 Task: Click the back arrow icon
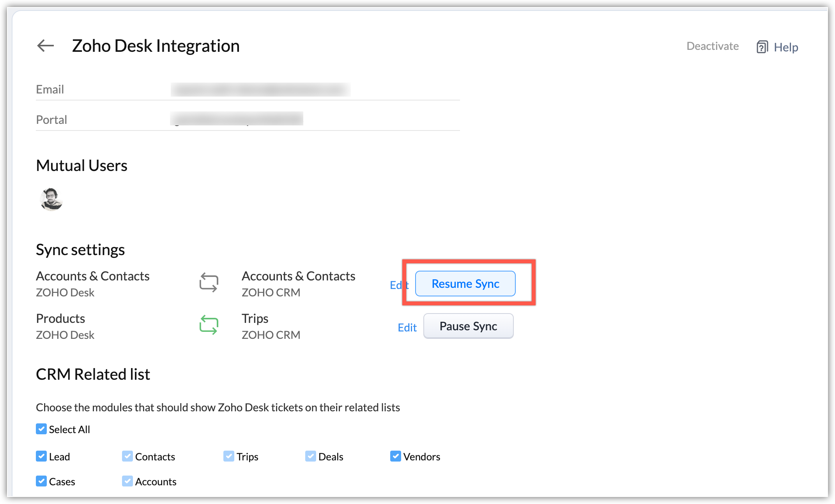(x=46, y=46)
